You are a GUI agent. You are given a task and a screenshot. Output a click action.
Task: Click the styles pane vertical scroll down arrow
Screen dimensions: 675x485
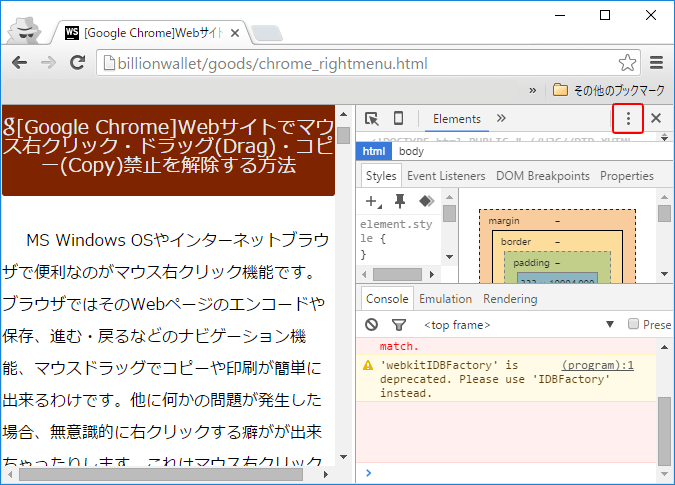[x=449, y=257]
